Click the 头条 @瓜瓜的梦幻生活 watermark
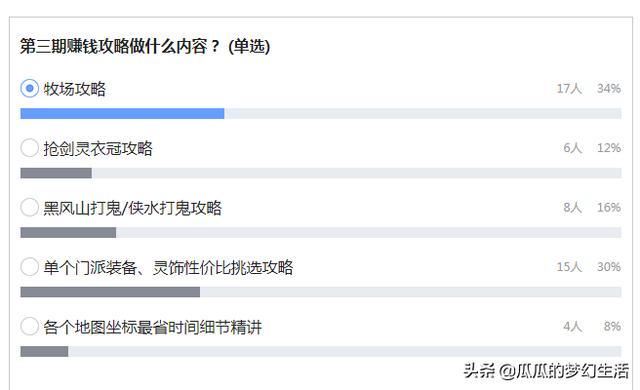640x390 pixels. tap(546, 371)
